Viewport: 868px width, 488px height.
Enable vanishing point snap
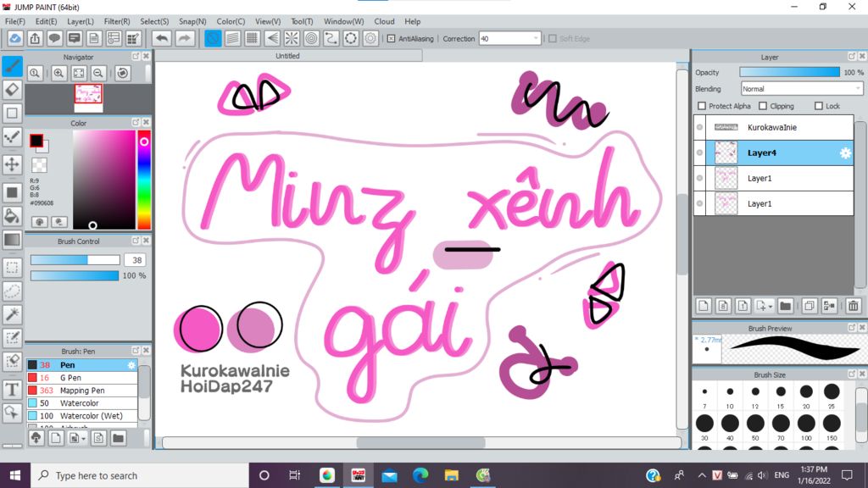pos(272,39)
